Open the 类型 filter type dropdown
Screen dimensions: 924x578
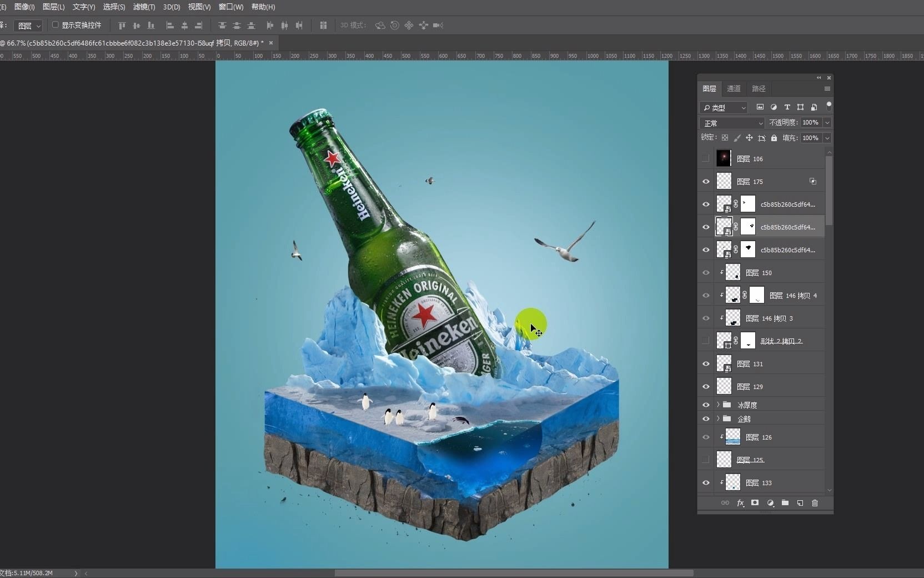click(x=724, y=107)
